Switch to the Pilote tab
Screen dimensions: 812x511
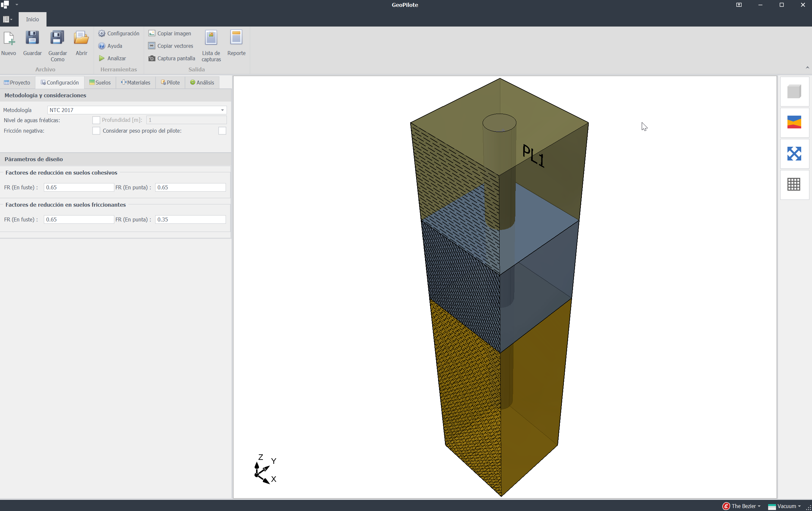[x=170, y=83]
